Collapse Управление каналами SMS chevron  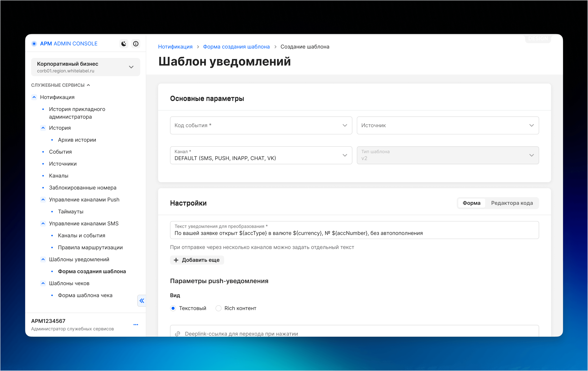tap(43, 224)
